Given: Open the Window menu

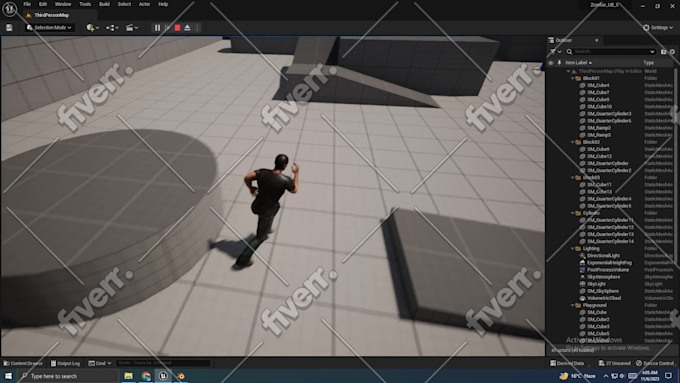Looking at the screenshot, I should click(x=63, y=4).
